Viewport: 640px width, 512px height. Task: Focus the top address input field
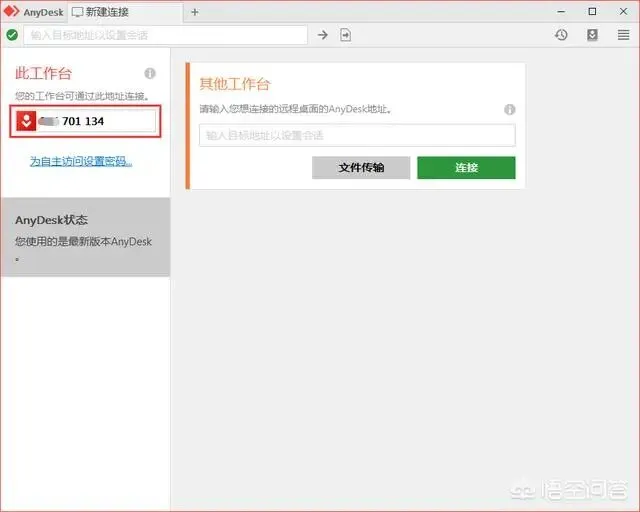coord(165,35)
